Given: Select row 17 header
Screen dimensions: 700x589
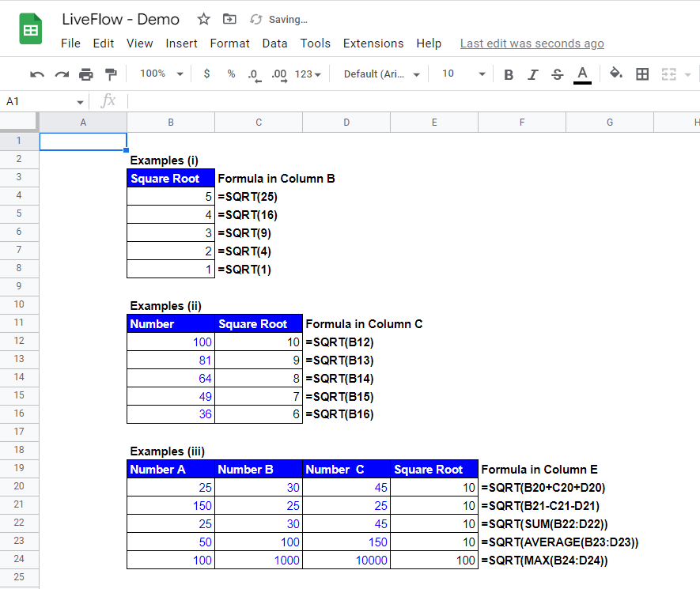Looking at the screenshot, I should coord(19,432).
